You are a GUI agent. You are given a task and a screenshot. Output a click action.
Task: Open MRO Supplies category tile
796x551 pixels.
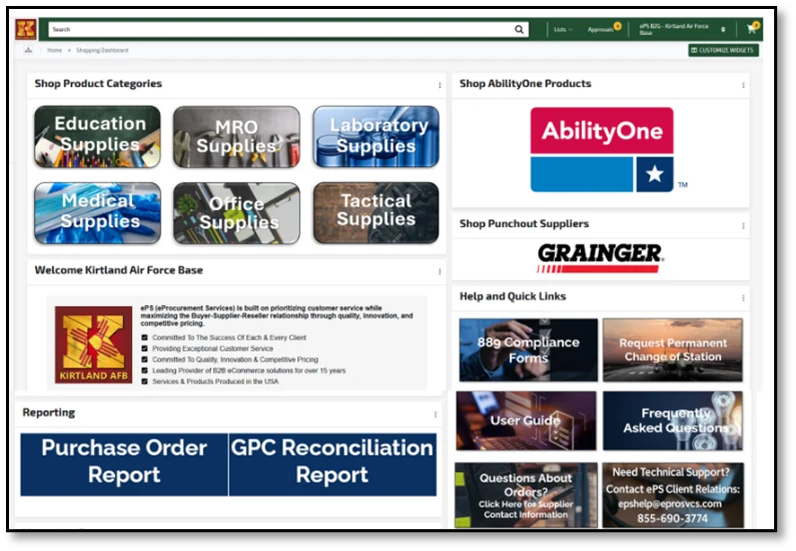[x=237, y=137]
